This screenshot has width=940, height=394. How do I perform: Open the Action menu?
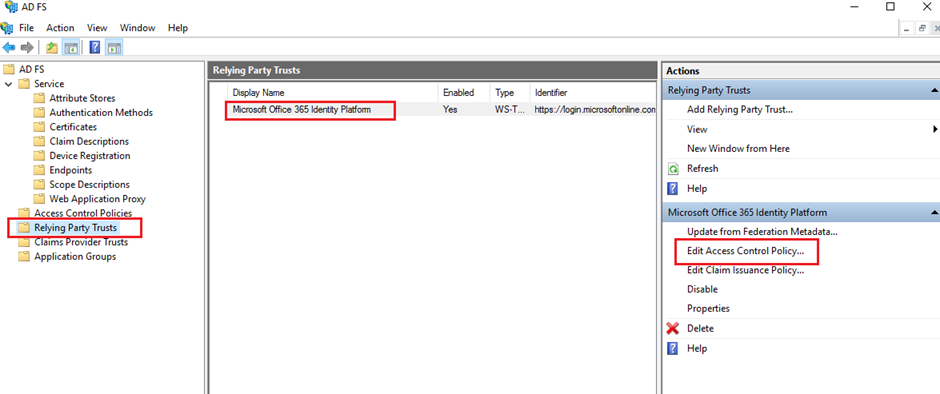pyautogui.click(x=61, y=28)
